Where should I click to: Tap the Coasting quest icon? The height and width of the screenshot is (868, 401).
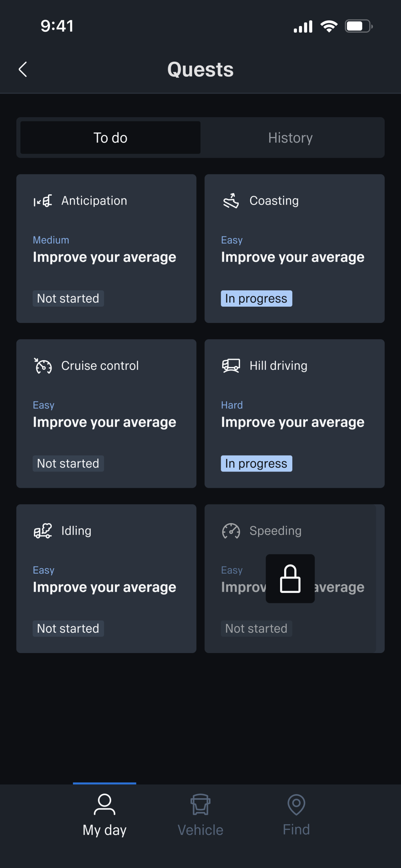tap(231, 201)
